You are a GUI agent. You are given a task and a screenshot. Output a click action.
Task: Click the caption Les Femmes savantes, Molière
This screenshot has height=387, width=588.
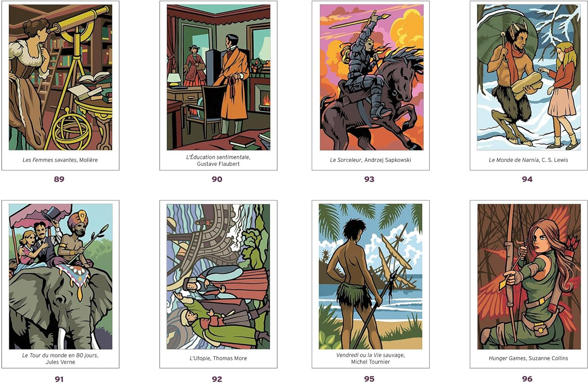60,160
